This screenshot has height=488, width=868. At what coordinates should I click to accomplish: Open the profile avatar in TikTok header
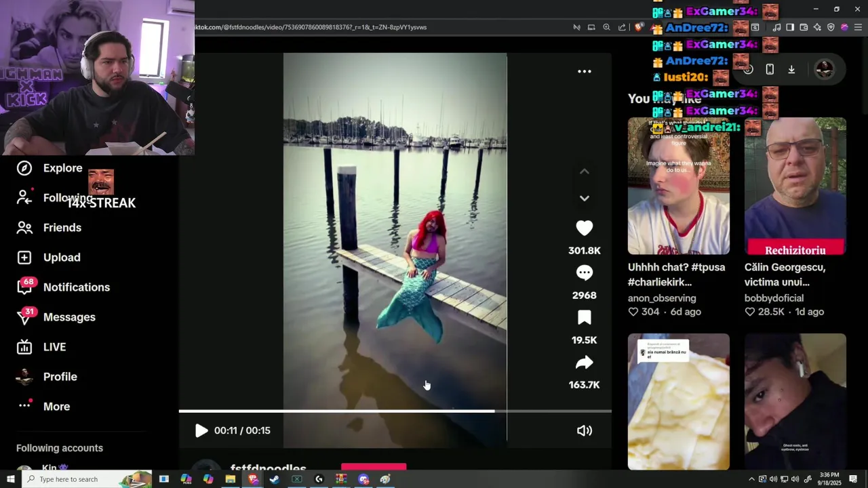click(824, 69)
